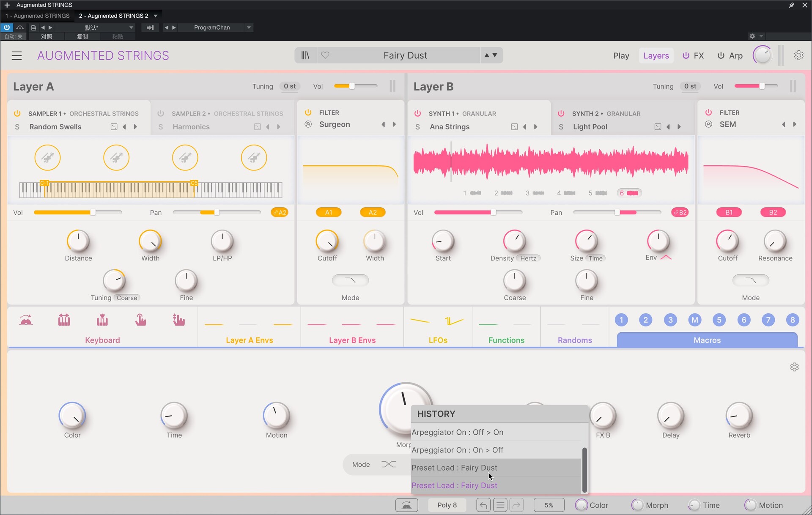Select next Surgeon filter type arrow
812x515 pixels.
click(394, 124)
